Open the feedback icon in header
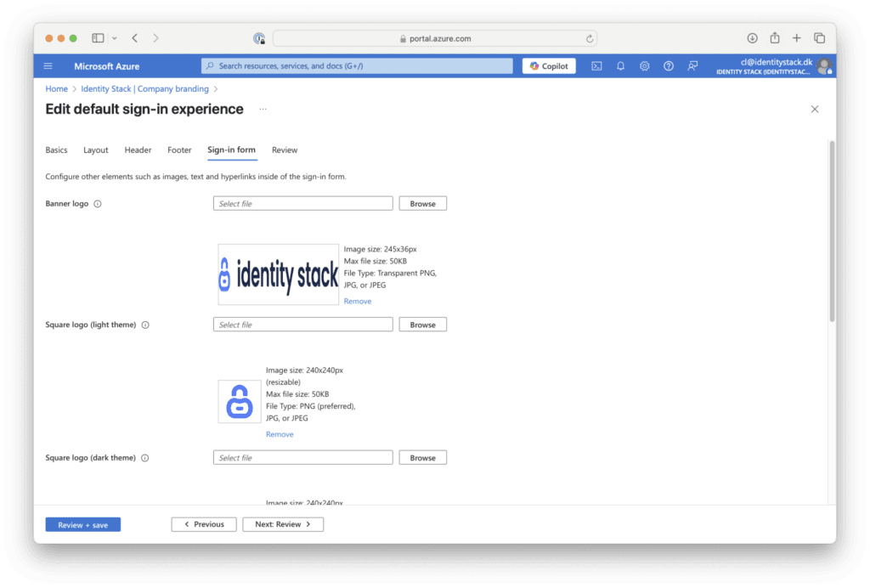The width and height of the screenshot is (870, 588). pos(692,66)
